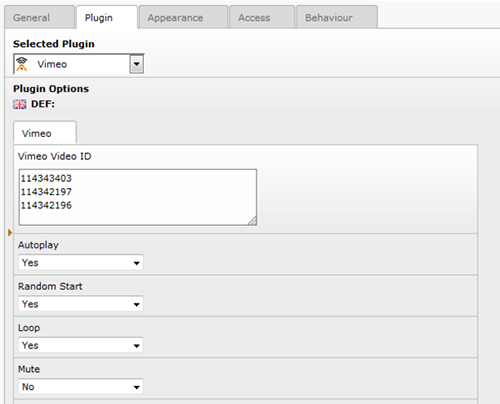Open the Selected Plugin dropdown arrow

137,64
